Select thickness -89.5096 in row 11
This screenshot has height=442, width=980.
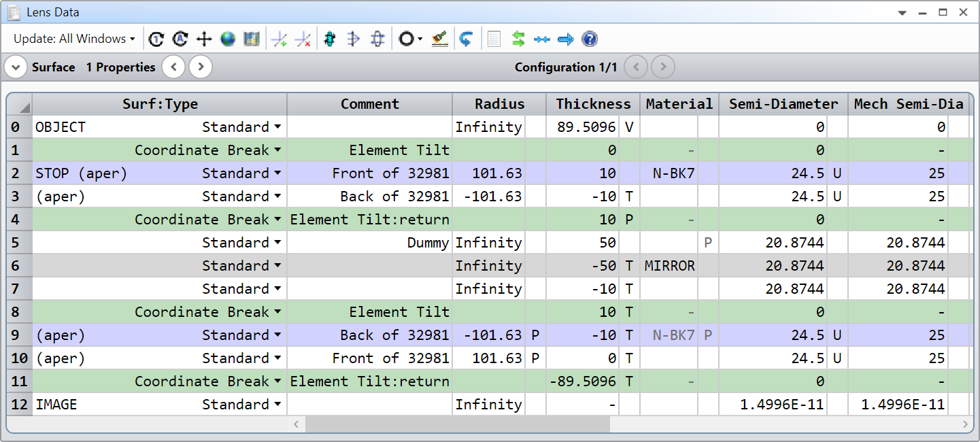[x=583, y=381]
